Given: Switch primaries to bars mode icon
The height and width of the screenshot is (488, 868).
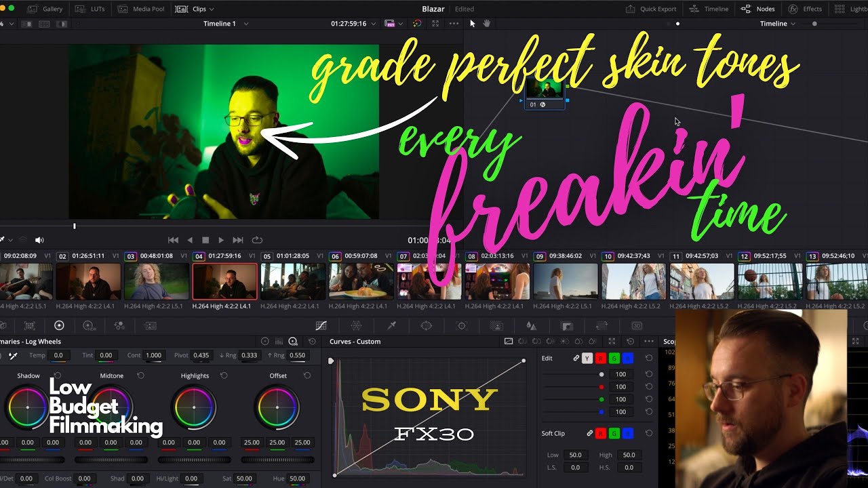Looking at the screenshot, I should click(279, 342).
